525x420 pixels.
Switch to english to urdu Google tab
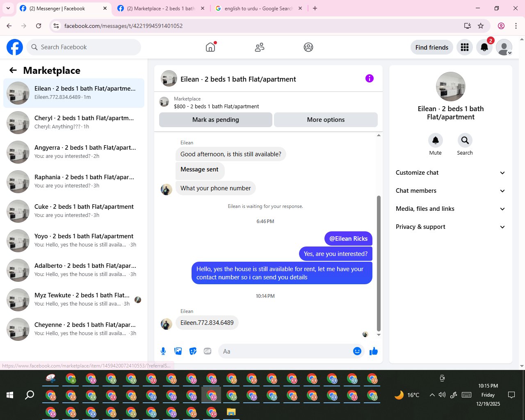(258, 8)
